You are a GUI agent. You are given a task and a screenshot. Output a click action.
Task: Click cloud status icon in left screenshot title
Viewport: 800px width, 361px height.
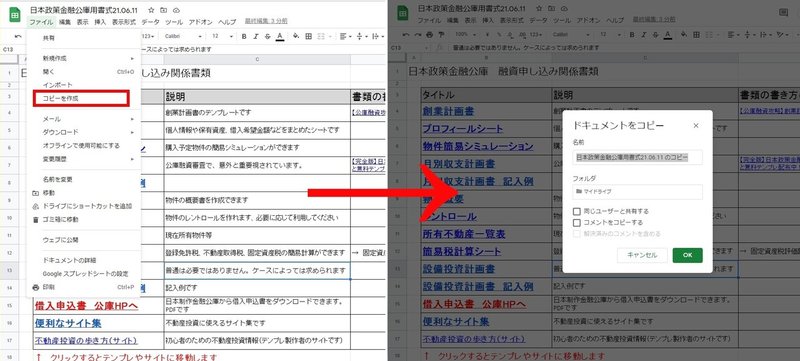pyautogui.click(x=177, y=10)
